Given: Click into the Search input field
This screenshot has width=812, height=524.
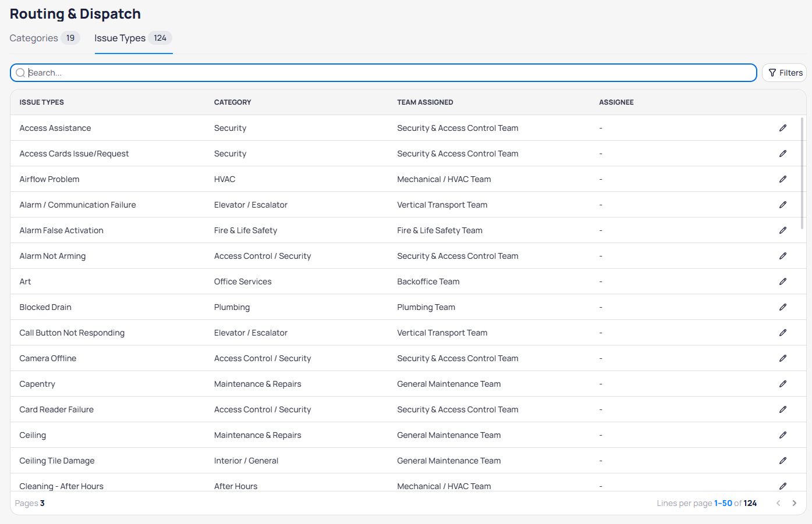Looking at the screenshot, I should [x=384, y=73].
